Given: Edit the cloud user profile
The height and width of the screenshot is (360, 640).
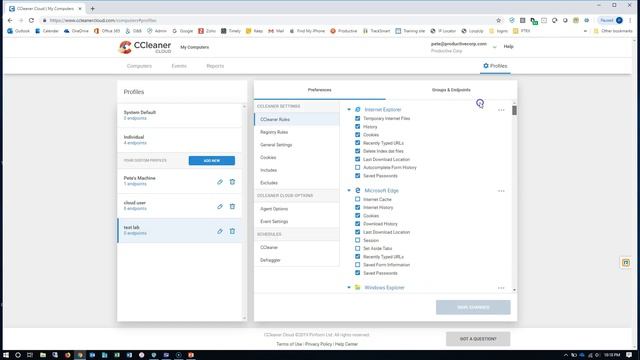Looking at the screenshot, I should (x=220, y=207).
